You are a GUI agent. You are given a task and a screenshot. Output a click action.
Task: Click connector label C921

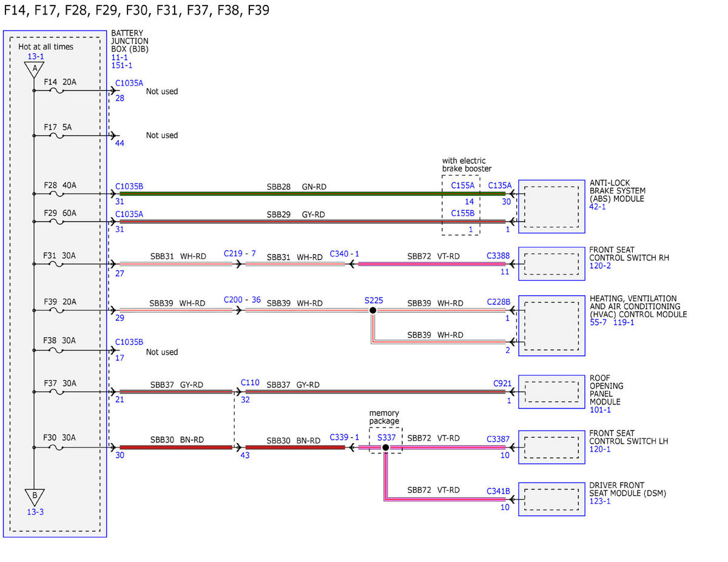[x=503, y=383]
